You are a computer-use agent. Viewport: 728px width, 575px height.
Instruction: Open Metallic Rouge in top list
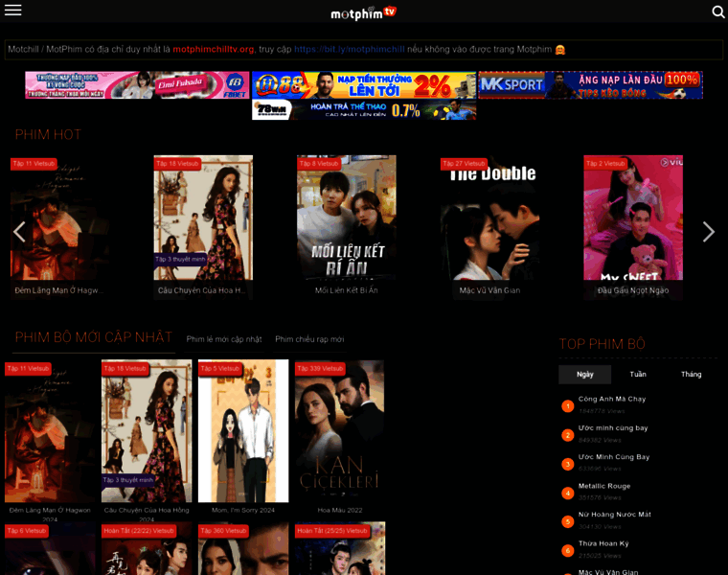pyautogui.click(x=604, y=486)
